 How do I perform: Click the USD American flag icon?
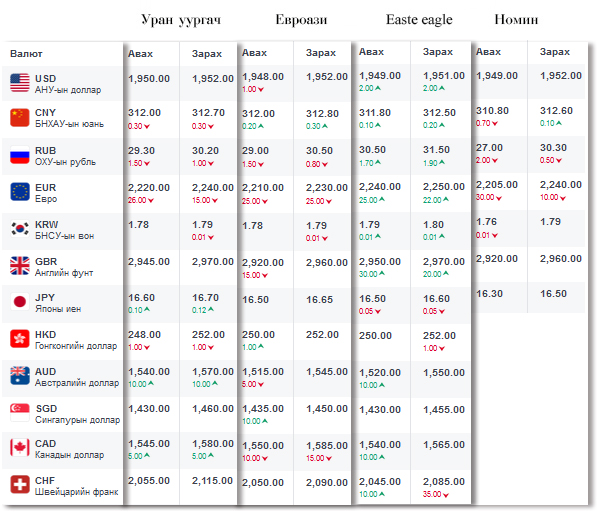click(20, 82)
